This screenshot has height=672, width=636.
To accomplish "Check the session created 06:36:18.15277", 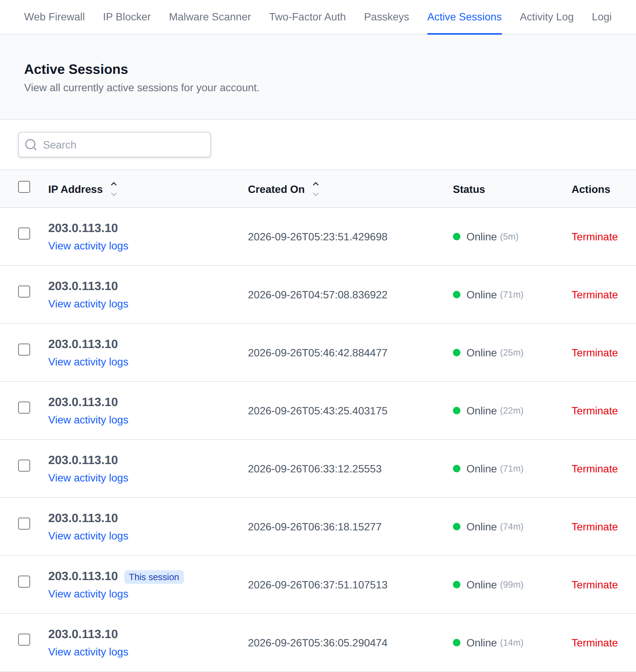I will pos(24,524).
